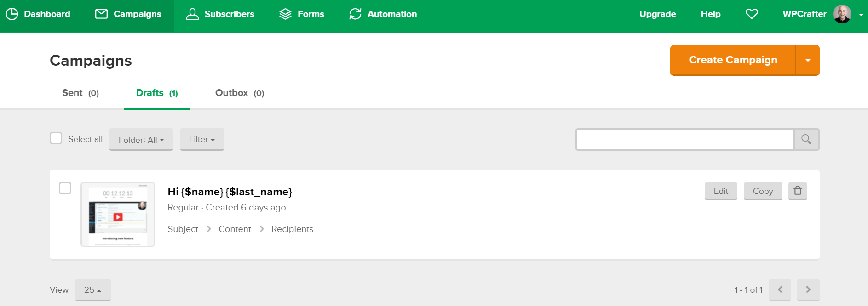Click Edit on the draft campaign
The height and width of the screenshot is (306, 868).
pyautogui.click(x=721, y=191)
